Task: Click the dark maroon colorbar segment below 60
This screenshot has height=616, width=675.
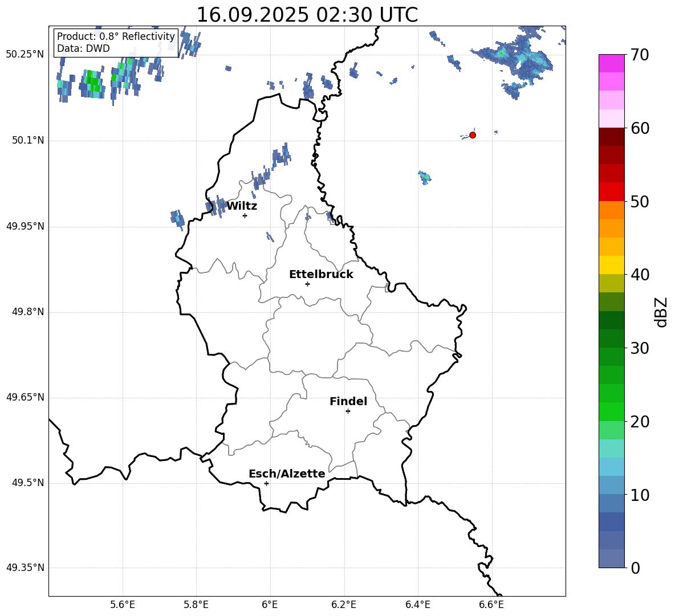Action: (x=611, y=137)
